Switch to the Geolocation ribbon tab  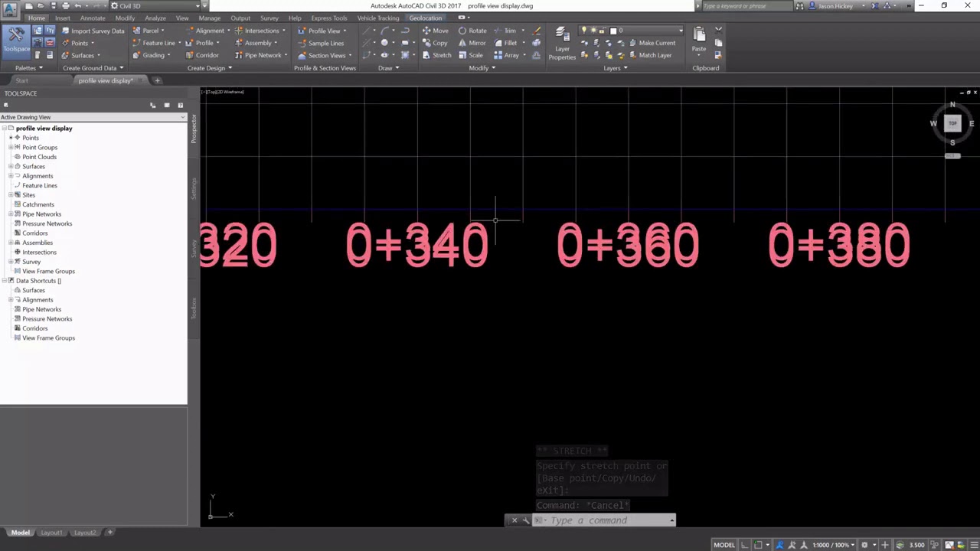[425, 18]
